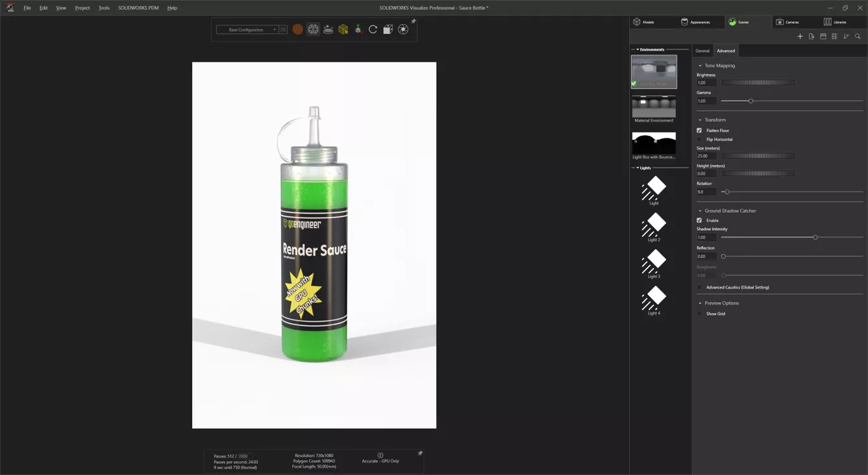The image size is (868, 475).
Task: Open the Base Configuration dropdown
Action: click(x=247, y=29)
